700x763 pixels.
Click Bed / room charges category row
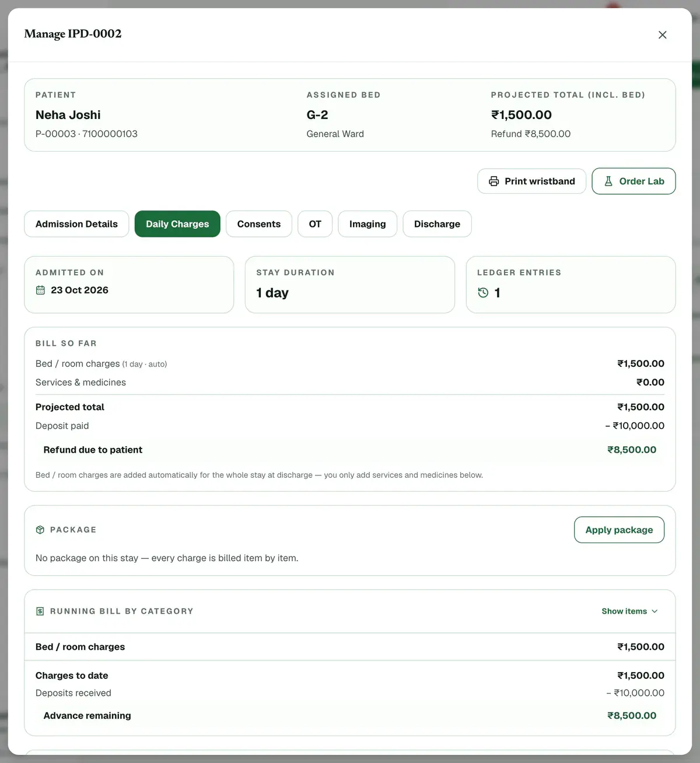(350, 647)
